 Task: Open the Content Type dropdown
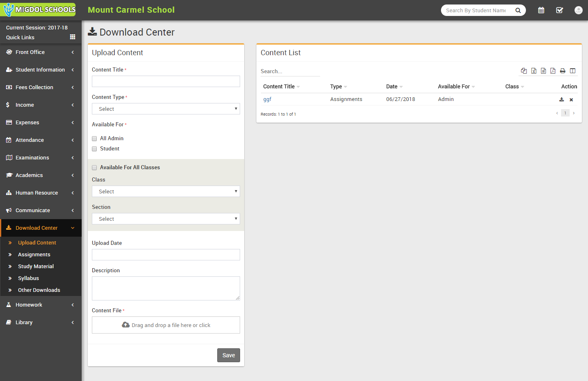(166, 109)
